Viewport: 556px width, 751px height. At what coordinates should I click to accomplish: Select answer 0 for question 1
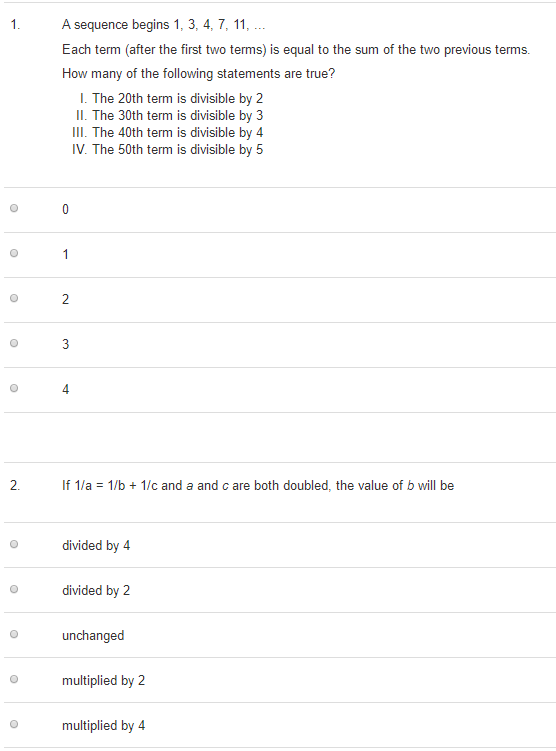[14, 208]
